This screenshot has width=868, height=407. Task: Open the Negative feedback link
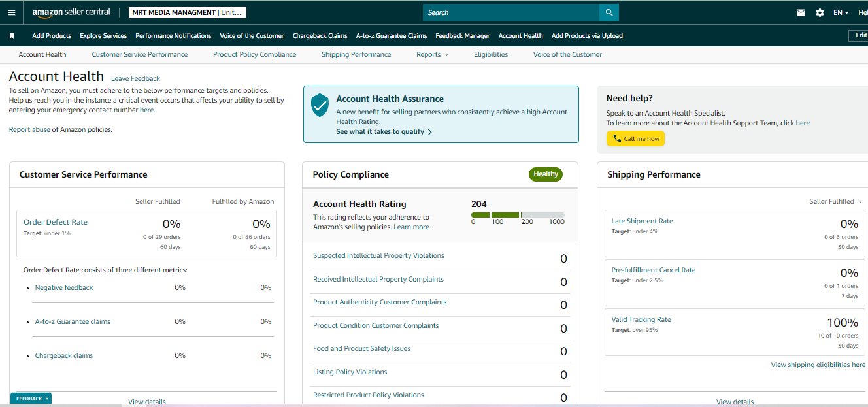point(64,287)
